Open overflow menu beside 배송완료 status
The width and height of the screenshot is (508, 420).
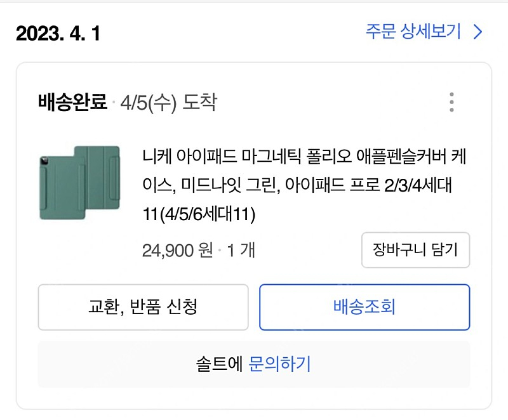(452, 102)
